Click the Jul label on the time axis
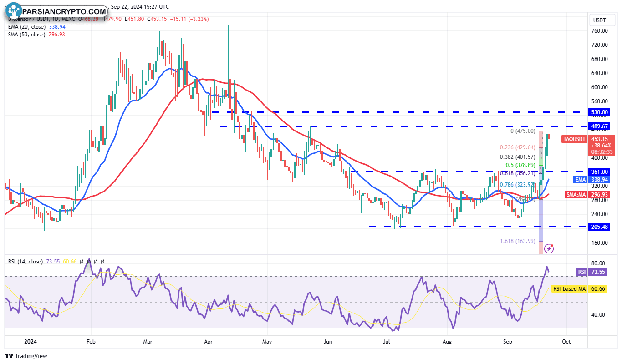Screen dimensions: 622x364 coord(387,341)
